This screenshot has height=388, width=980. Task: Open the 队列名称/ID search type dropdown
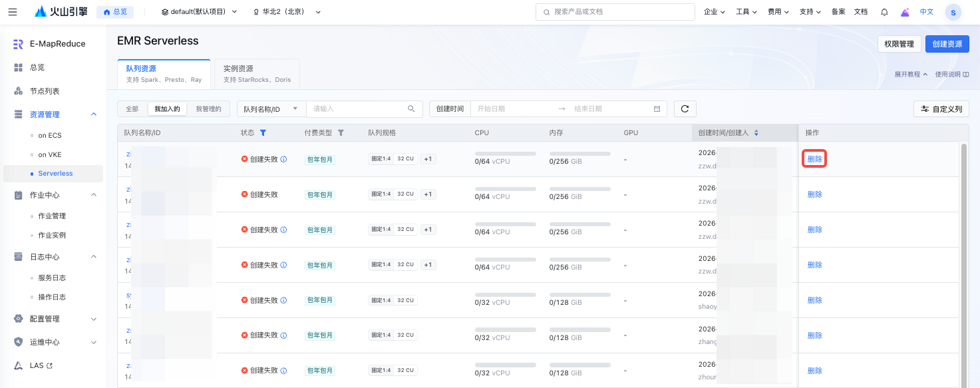(x=271, y=109)
